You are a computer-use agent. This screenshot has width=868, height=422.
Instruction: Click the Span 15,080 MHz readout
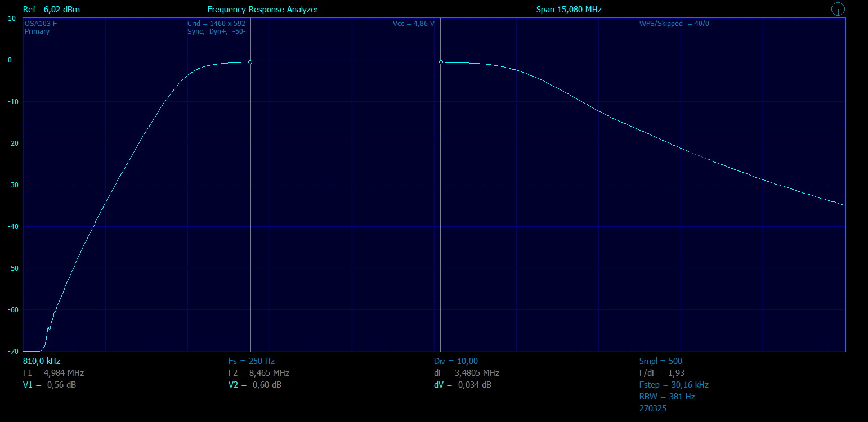coord(569,10)
